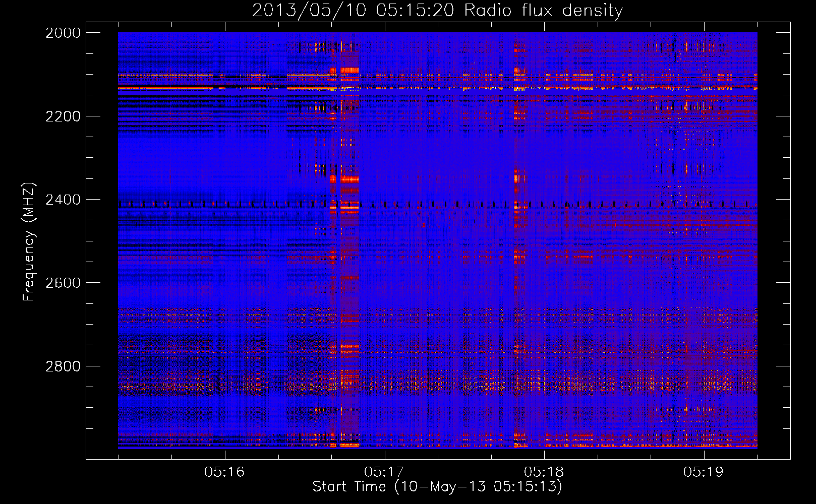Click the 'Frequency (MHZ)' y-axis title
This screenshot has height=504, width=816.
point(29,241)
